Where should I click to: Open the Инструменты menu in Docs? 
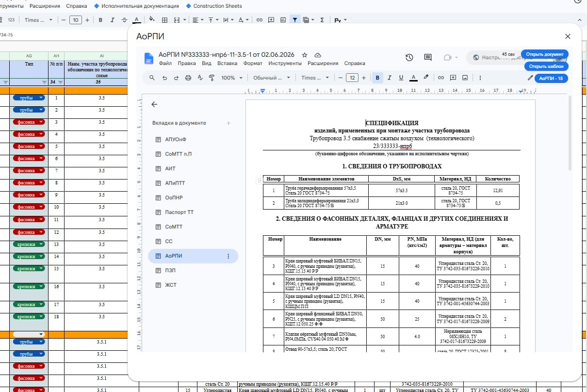pos(285,63)
